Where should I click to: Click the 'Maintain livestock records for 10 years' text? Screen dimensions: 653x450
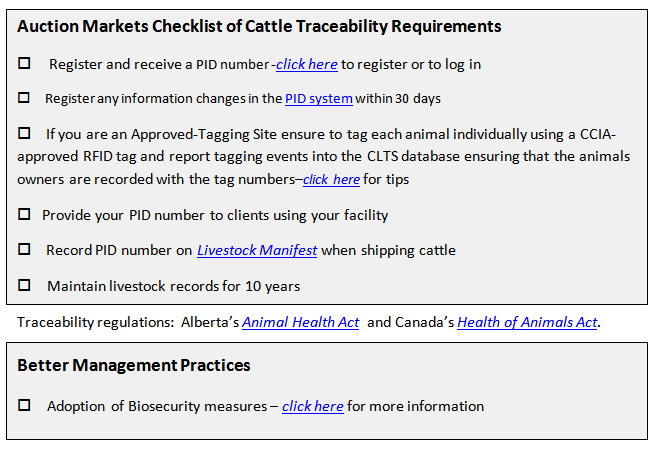[174, 286]
